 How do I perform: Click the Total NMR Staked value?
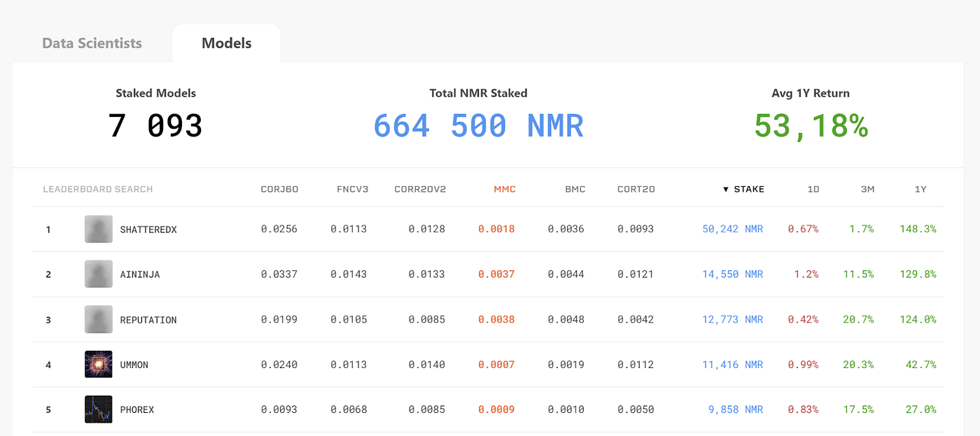(x=478, y=125)
